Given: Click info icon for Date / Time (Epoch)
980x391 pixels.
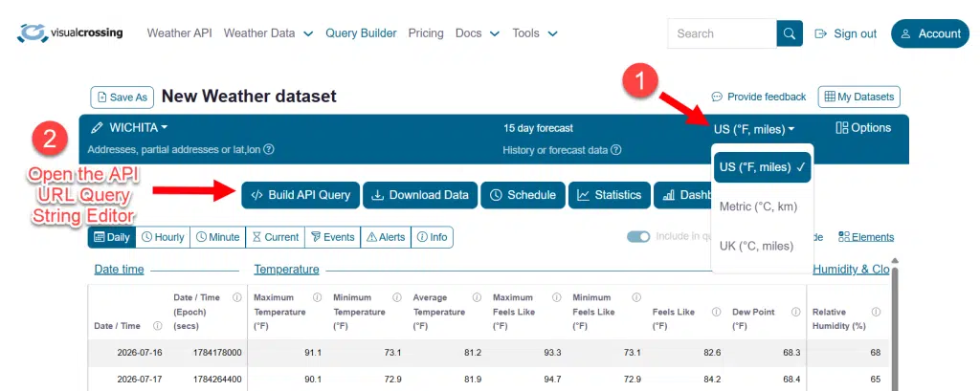Looking at the screenshot, I should click(x=237, y=297).
